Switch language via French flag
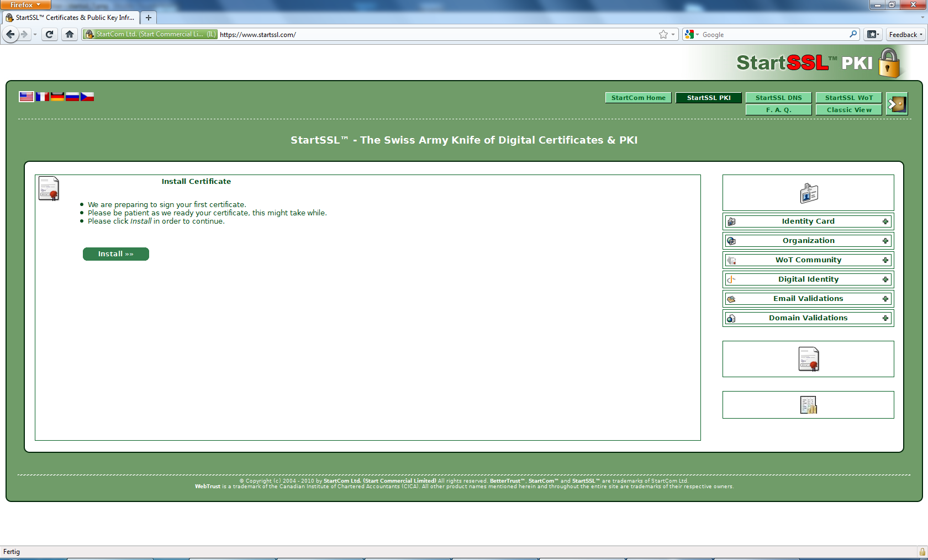This screenshot has width=928, height=560. pyautogui.click(x=42, y=97)
